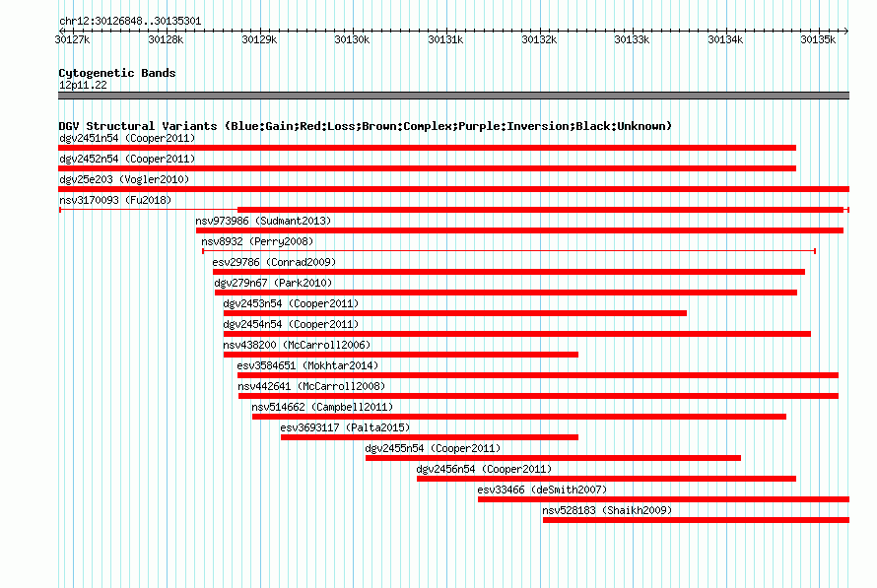This screenshot has height=588, width=877.
Task: Click the 30130k ruler label
Action: 353,39
